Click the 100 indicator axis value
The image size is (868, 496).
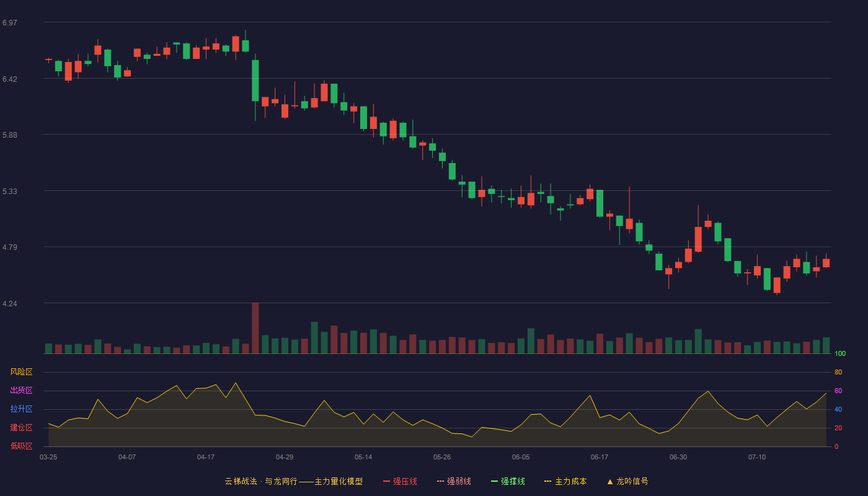pyautogui.click(x=840, y=354)
